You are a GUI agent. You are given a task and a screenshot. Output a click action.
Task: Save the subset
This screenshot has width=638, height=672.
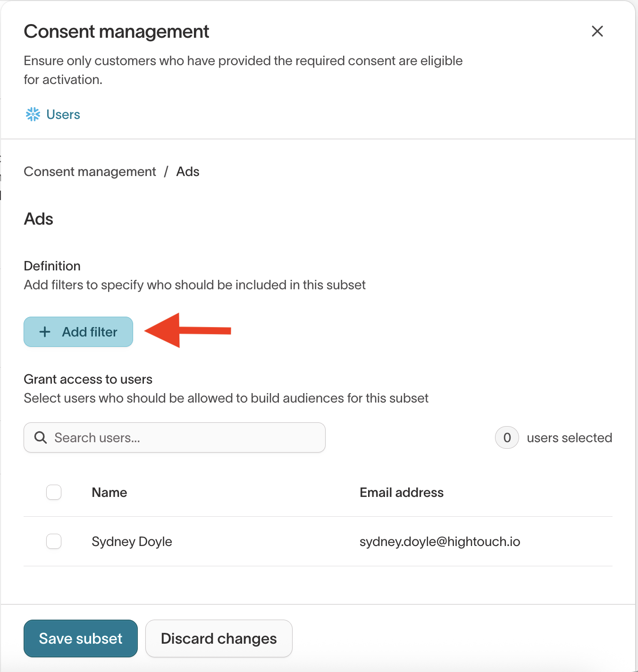coord(81,638)
